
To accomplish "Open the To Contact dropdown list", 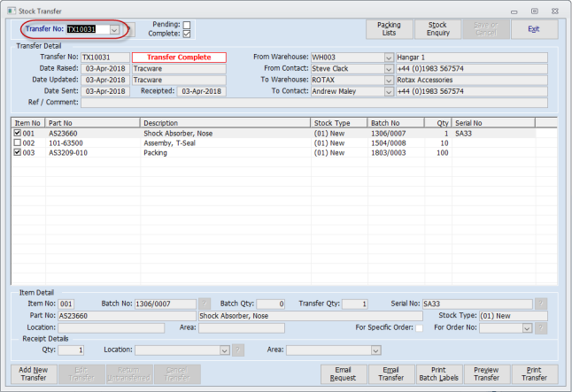I will tap(389, 90).
